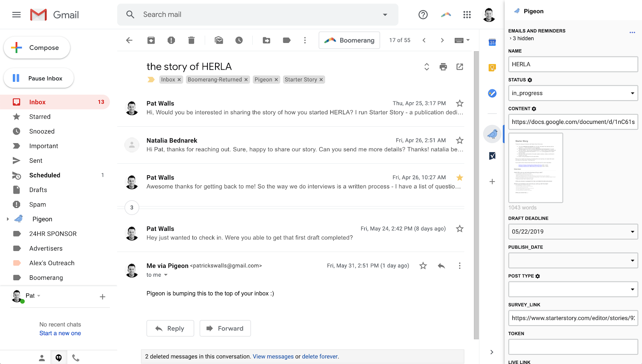Unstar the Pat Walls 10:27 AM message

(x=460, y=178)
